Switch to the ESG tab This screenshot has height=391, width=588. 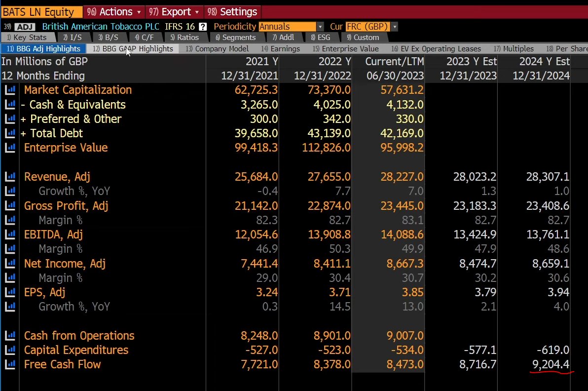click(x=321, y=38)
